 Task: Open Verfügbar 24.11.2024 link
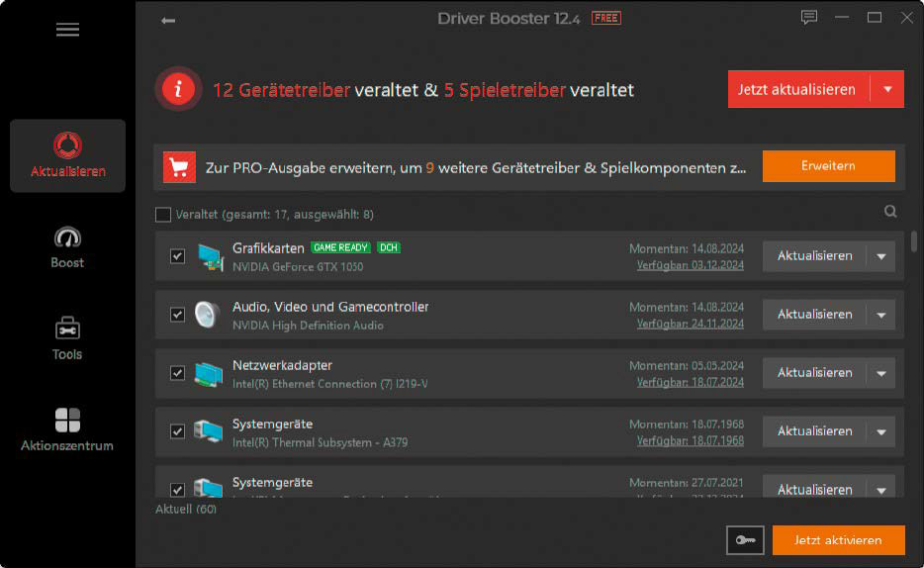pyautogui.click(x=691, y=324)
